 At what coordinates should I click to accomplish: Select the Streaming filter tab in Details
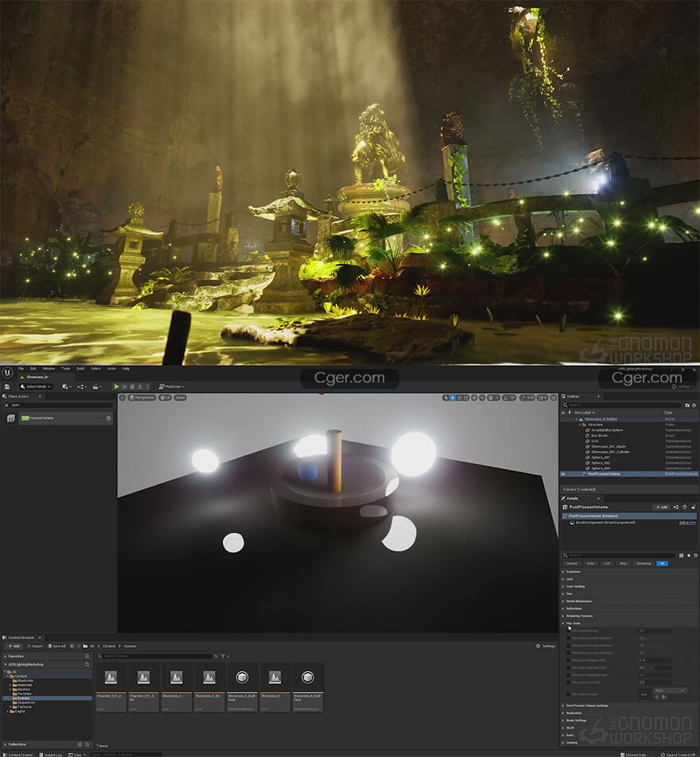coord(643,564)
